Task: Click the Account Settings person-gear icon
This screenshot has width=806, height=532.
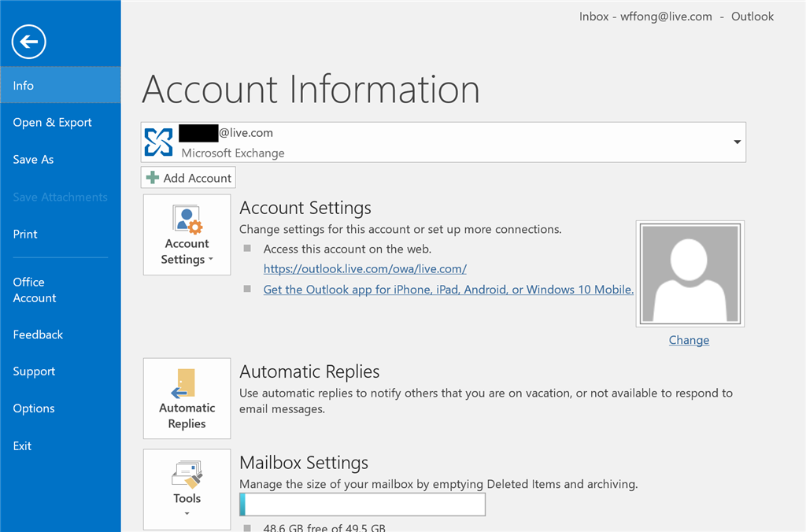Action: tap(187, 219)
